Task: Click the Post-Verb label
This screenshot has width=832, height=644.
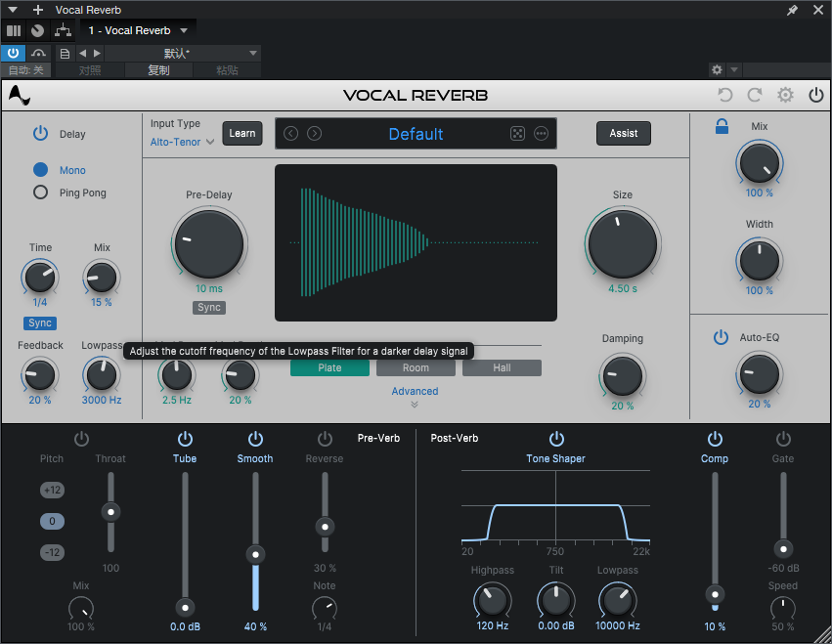Action: tap(455, 438)
